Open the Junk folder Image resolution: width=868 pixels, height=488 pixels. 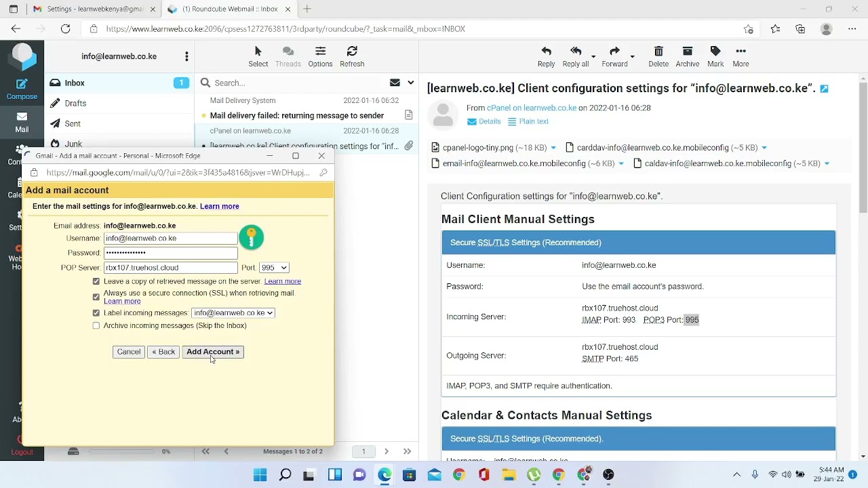pyautogui.click(x=119, y=142)
